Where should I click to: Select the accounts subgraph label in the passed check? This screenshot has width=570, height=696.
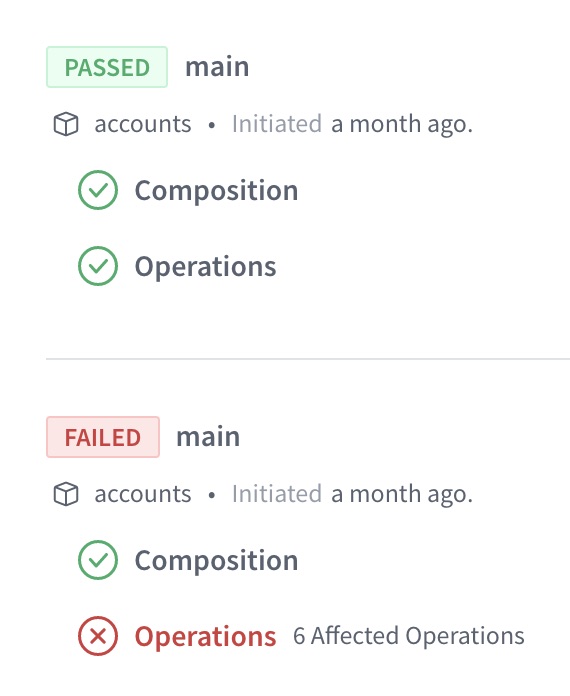point(143,124)
